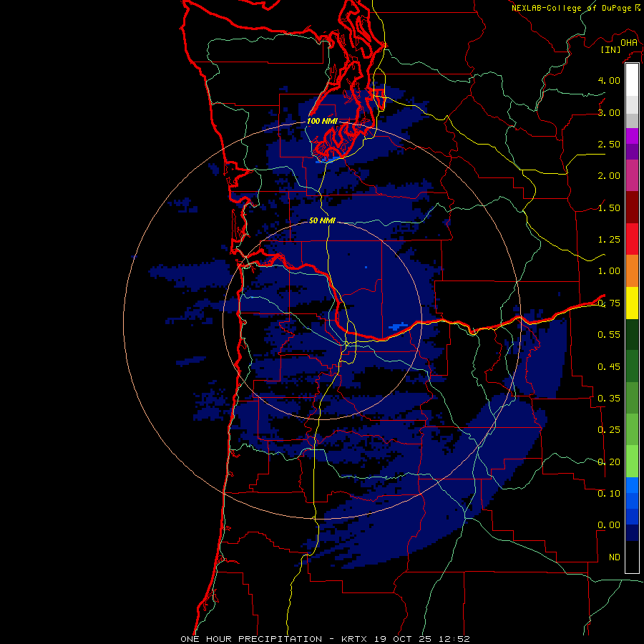Select the pink 2.00 legend swatch

(632, 175)
